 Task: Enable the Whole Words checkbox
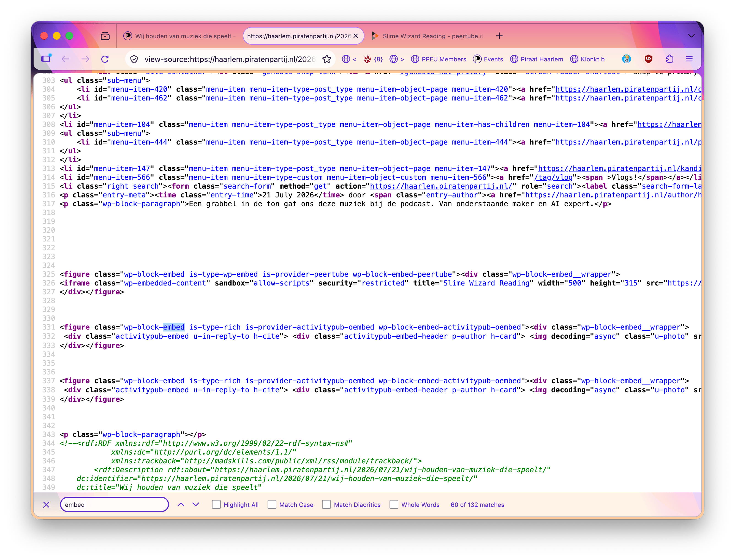[x=394, y=504]
